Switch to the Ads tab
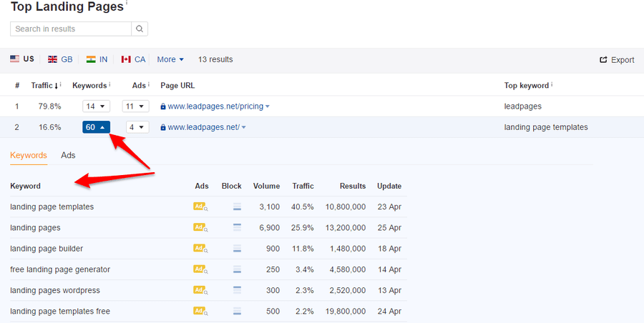This screenshot has height=323, width=644. pos(68,155)
